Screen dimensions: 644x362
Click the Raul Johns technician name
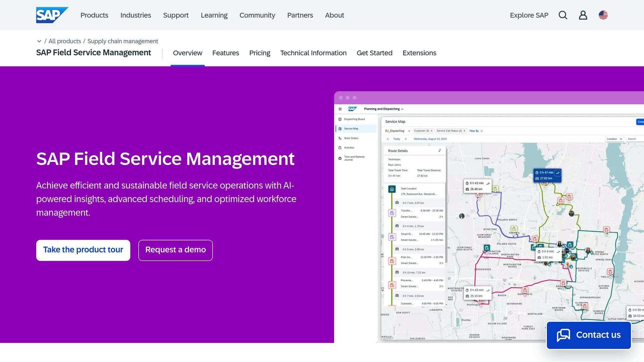coord(394,165)
